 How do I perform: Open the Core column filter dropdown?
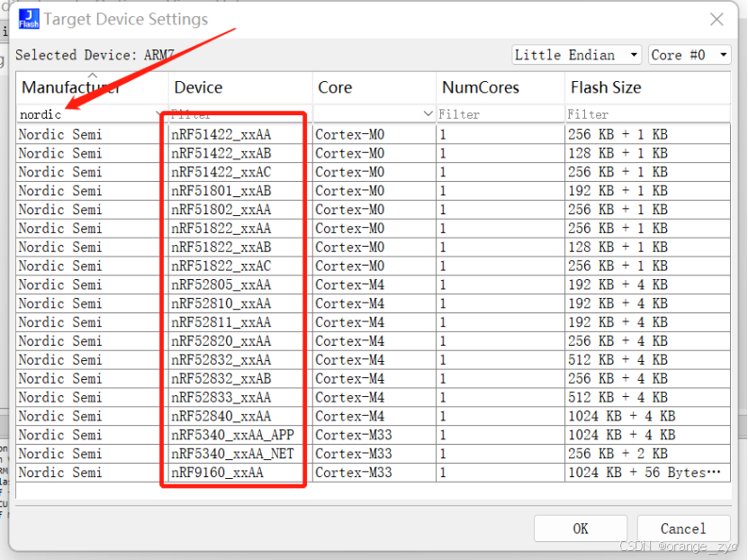click(x=428, y=113)
